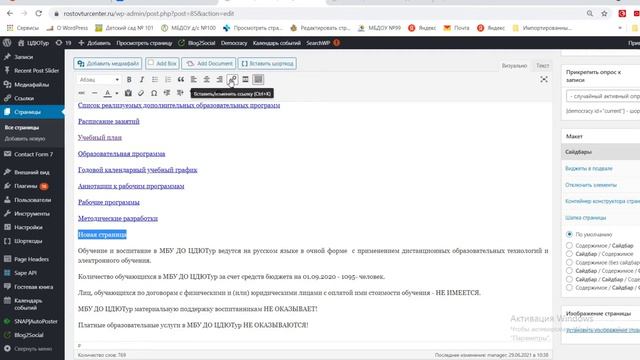Open SNAP|AutoPoster in the sidebar
640x360 pixels.
(x=32, y=321)
